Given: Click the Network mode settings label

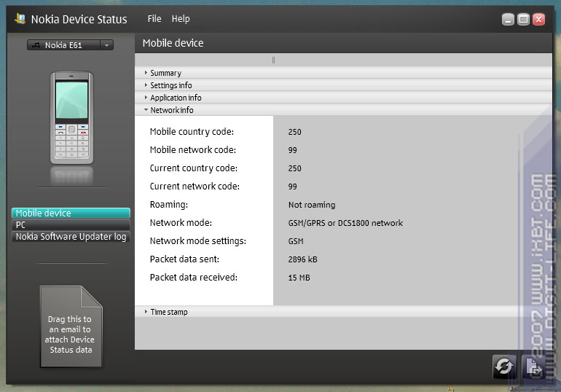Looking at the screenshot, I should tap(198, 241).
